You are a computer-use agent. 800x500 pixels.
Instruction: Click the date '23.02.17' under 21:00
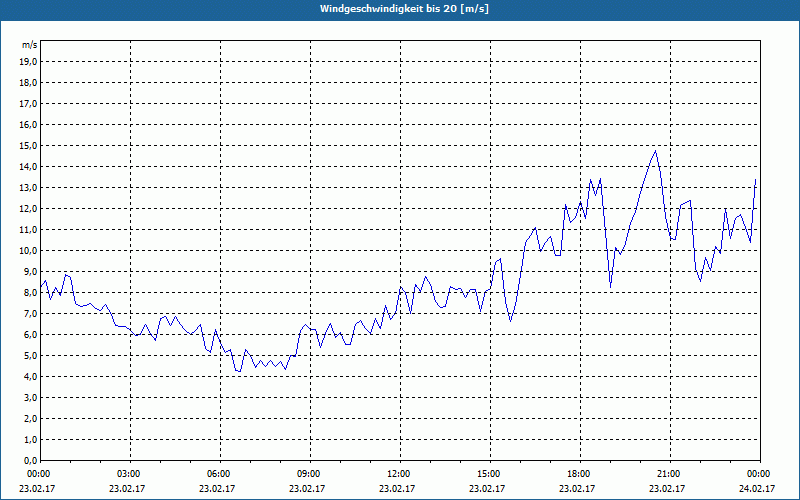667,488
